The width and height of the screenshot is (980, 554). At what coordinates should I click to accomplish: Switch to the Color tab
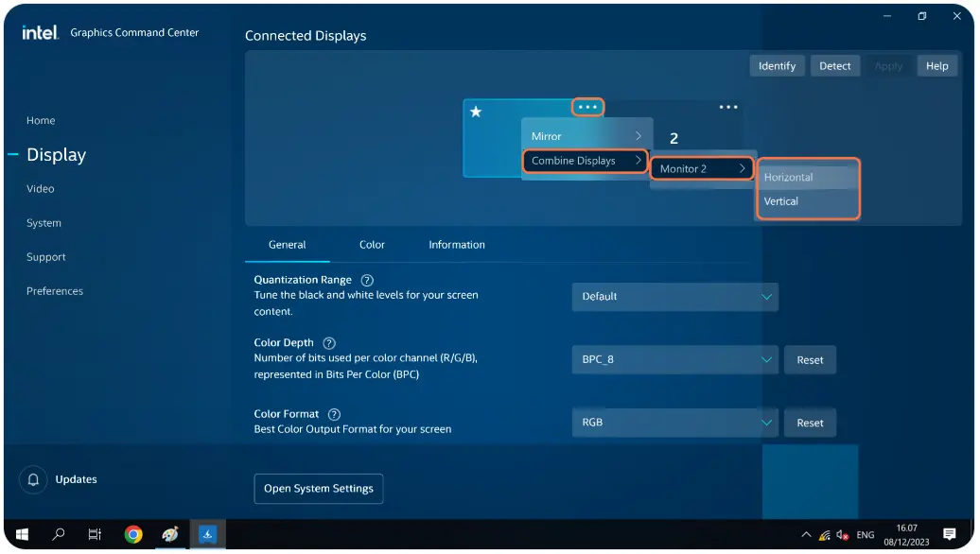point(372,245)
